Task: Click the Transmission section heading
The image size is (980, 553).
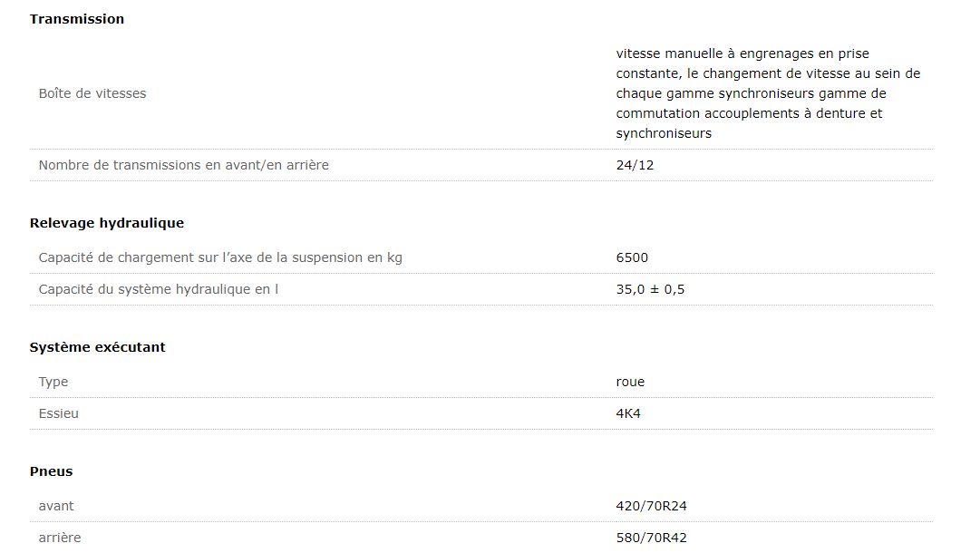Action: (77, 19)
